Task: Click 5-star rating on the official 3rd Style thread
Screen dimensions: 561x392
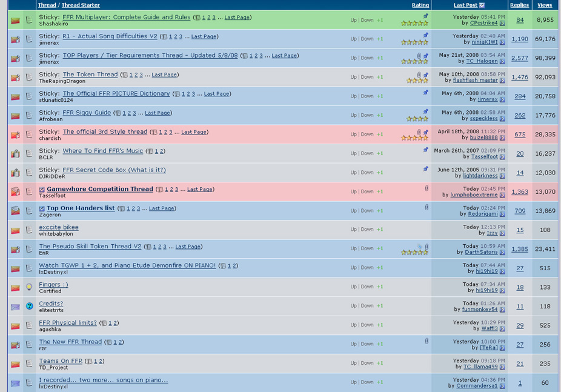Action: click(x=414, y=138)
